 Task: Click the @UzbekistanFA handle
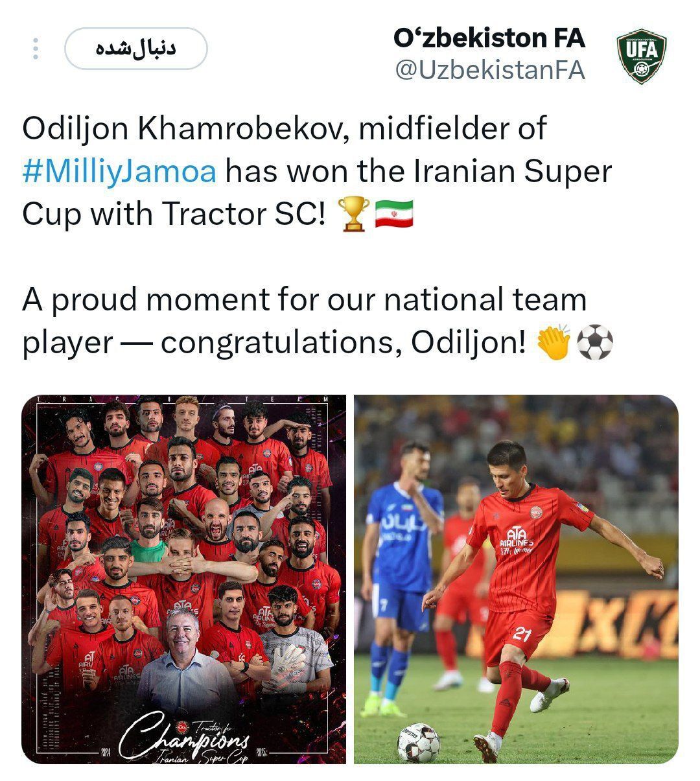pos(490,71)
